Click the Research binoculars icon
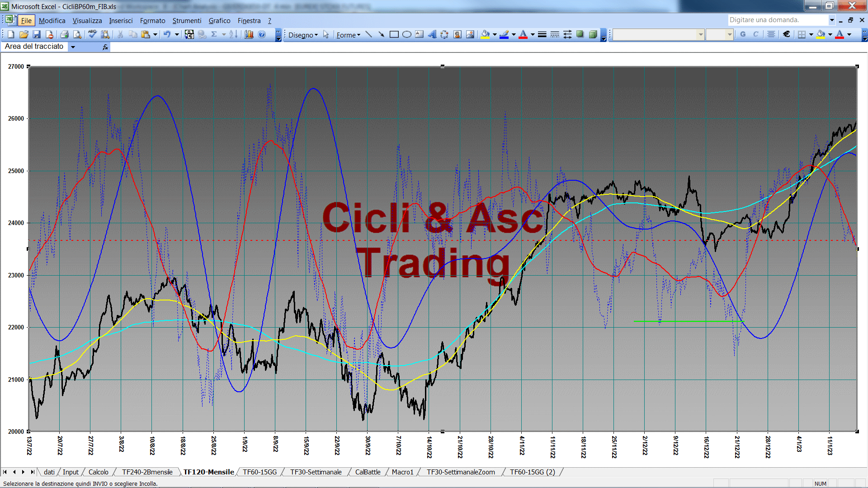This screenshot has height=488, width=868. (105, 34)
